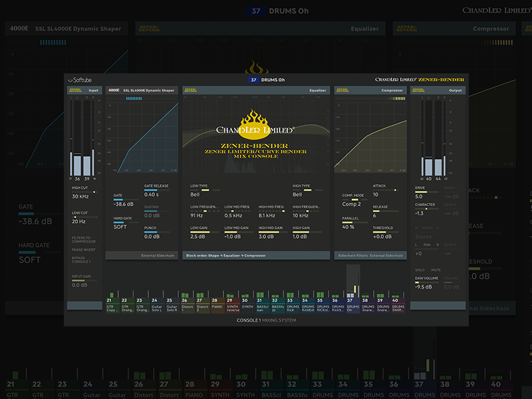
Task: Click the Block order label under Equalizer
Action: (224, 255)
